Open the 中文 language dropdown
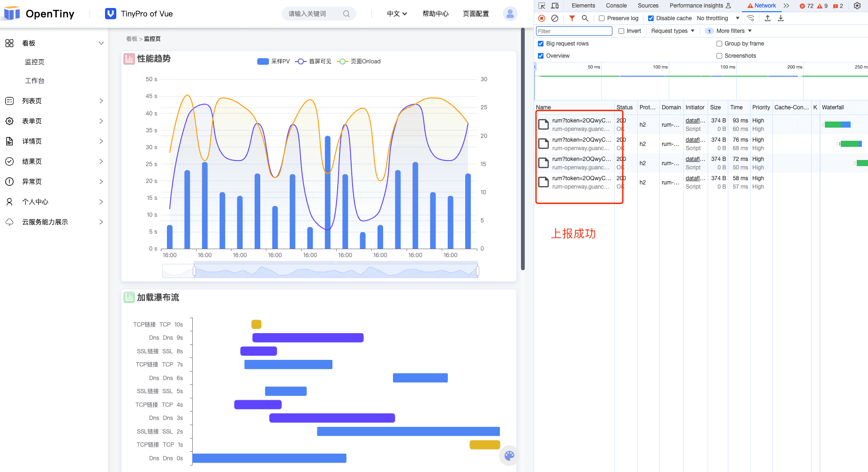 click(x=397, y=14)
